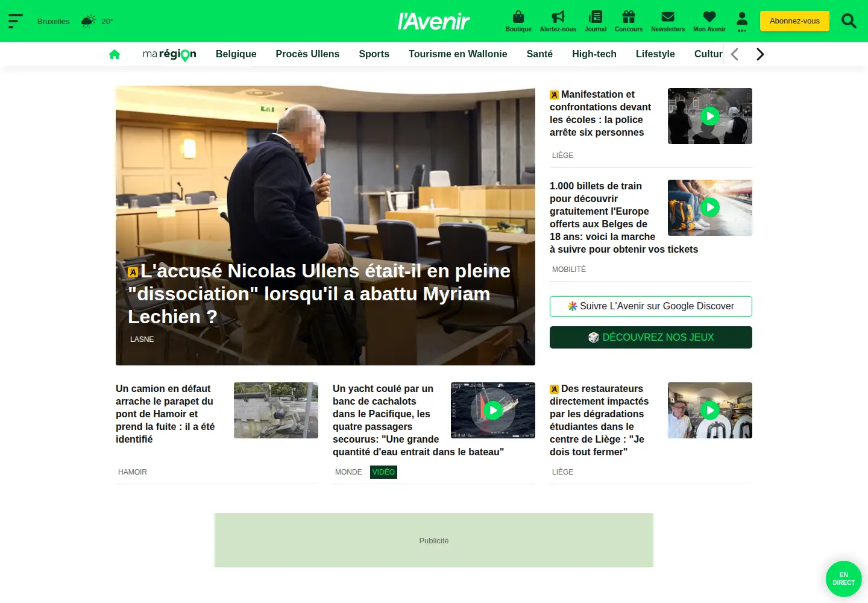Open the High-tech section
868x603 pixels.
point(594,54)
